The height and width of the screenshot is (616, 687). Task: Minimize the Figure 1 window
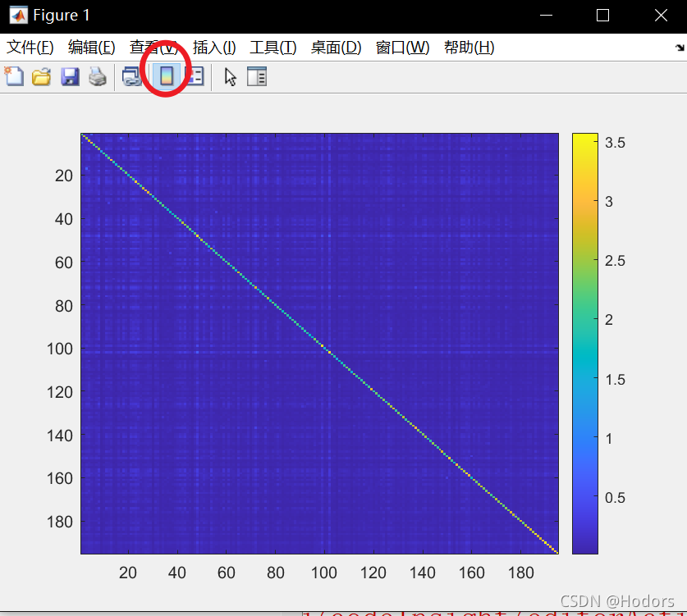click(x=545, y=15)
